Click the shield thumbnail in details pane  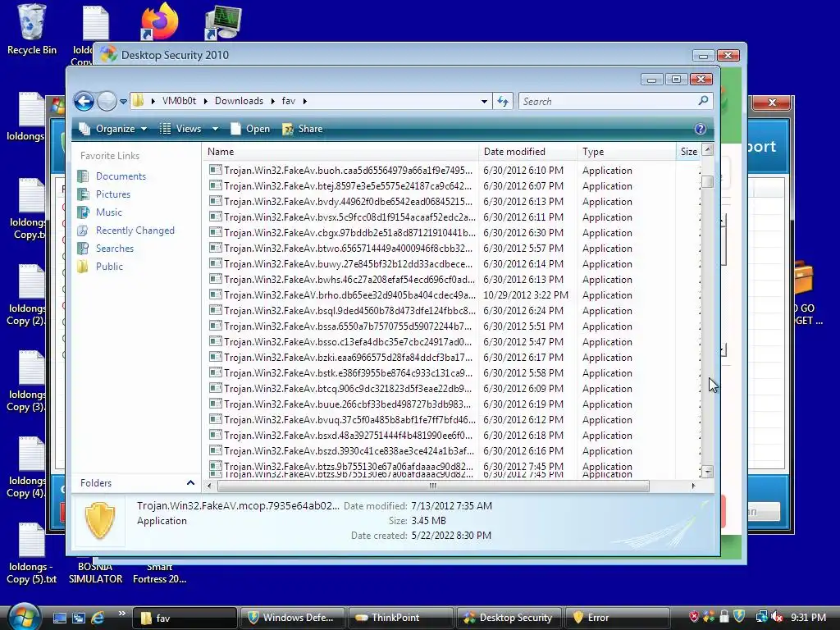click(99, 520)
